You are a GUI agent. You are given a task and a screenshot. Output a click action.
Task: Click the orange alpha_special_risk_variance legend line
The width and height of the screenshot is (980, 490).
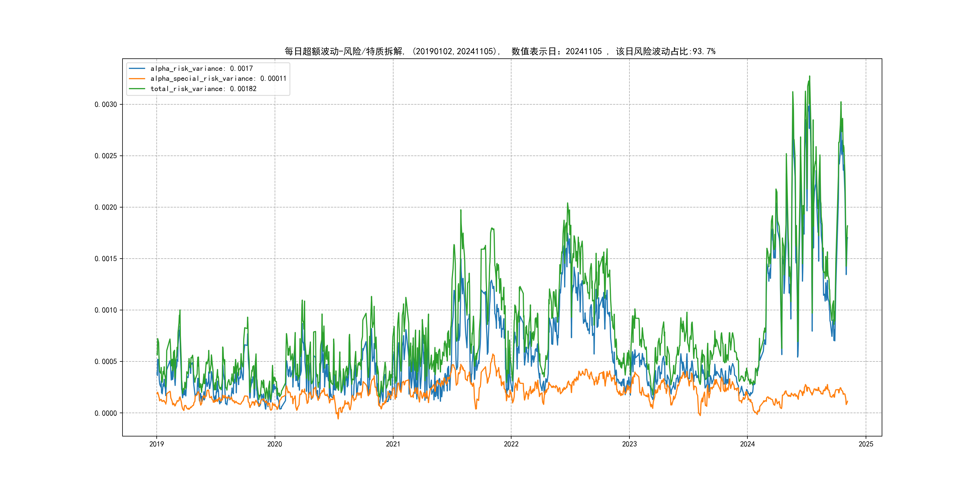coord(137,79)
